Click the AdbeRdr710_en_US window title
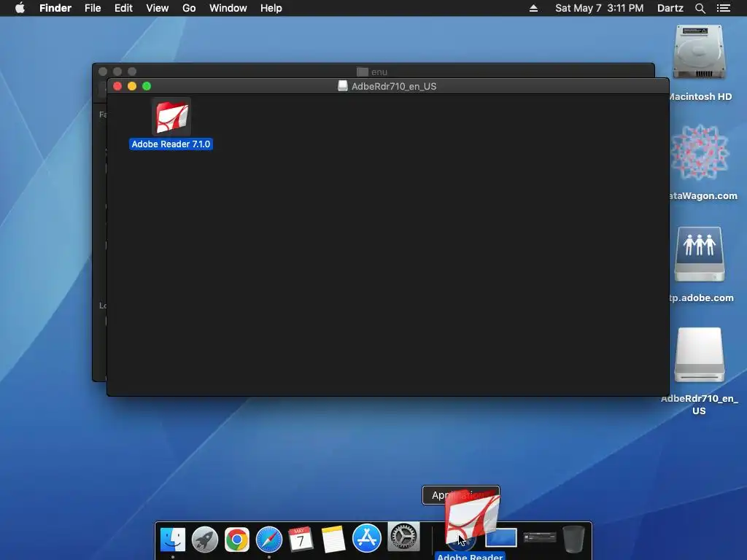Viewport: 747px width, 560px height. tap(393, 86)
